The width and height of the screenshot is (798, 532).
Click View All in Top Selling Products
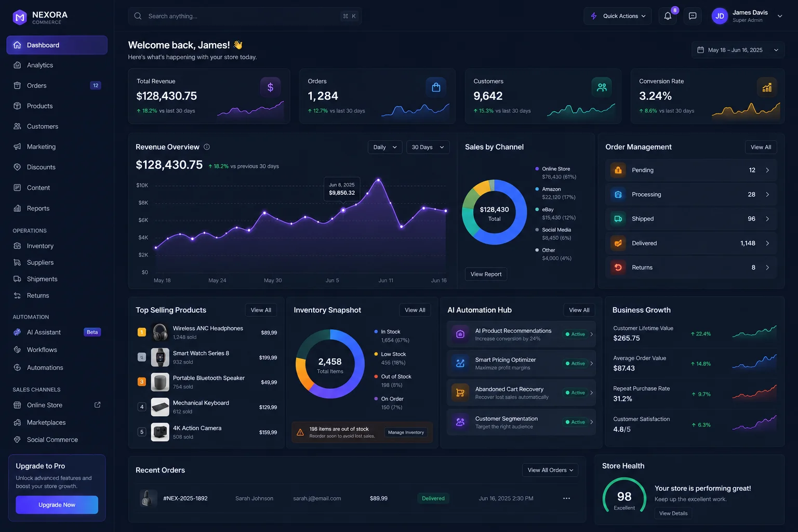pos(261,310)
